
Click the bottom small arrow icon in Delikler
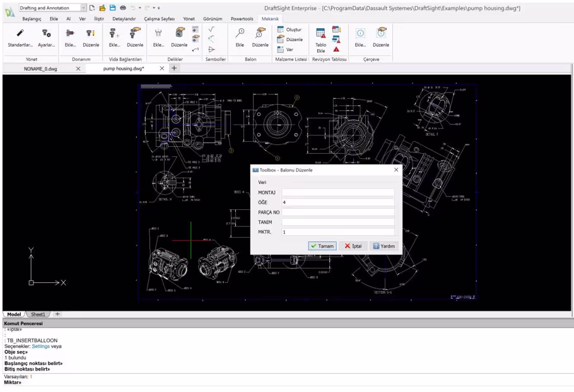coord(196,49)
